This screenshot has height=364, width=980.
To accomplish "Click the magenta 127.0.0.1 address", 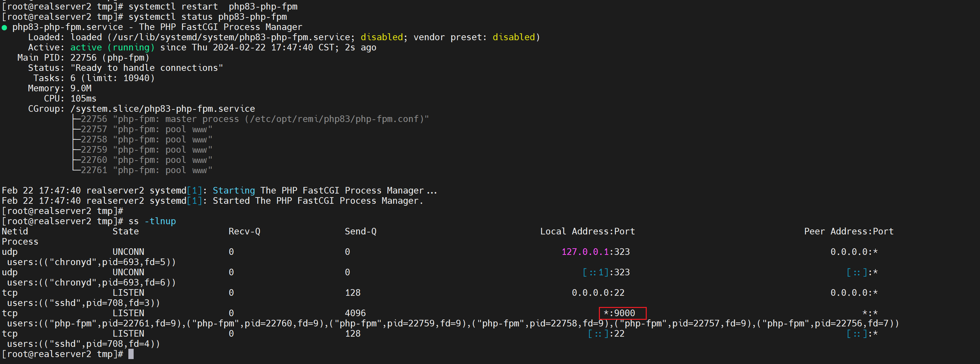I will pos(585,252).
